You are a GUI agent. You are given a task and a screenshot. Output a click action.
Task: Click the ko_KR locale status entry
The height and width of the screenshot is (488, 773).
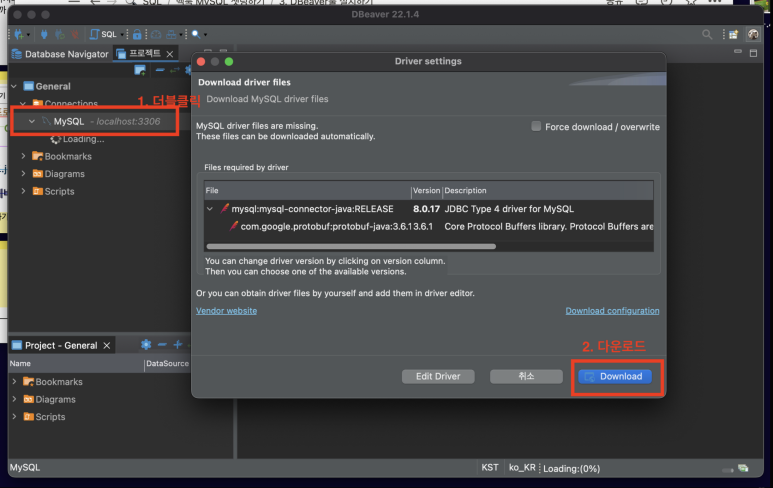522,467
